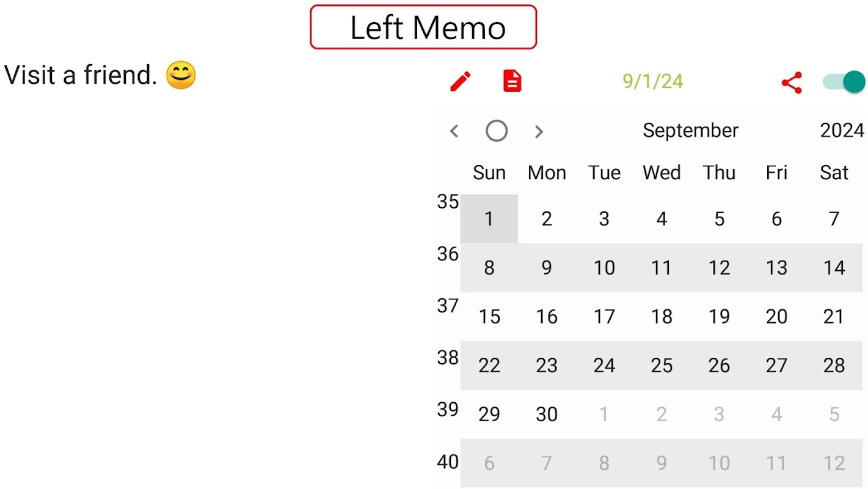868x489 pixels.
Task: Pick September 30 in the calendar
Action: (546, 414)
